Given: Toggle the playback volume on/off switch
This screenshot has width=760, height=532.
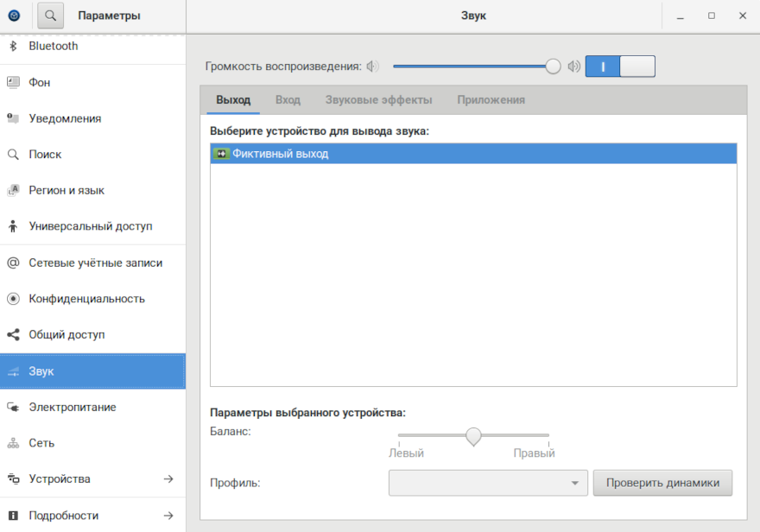Looking at the screenshot, I should coord(620,66).
